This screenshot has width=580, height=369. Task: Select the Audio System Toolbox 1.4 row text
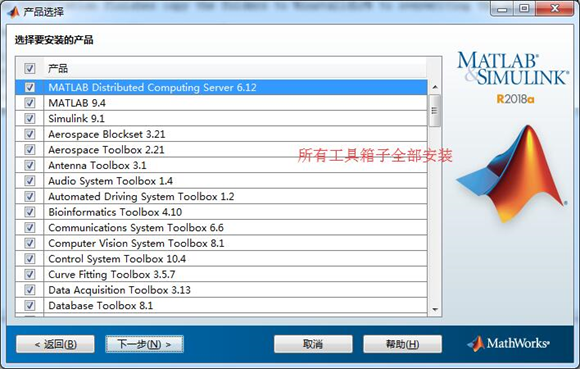point(111,181)
